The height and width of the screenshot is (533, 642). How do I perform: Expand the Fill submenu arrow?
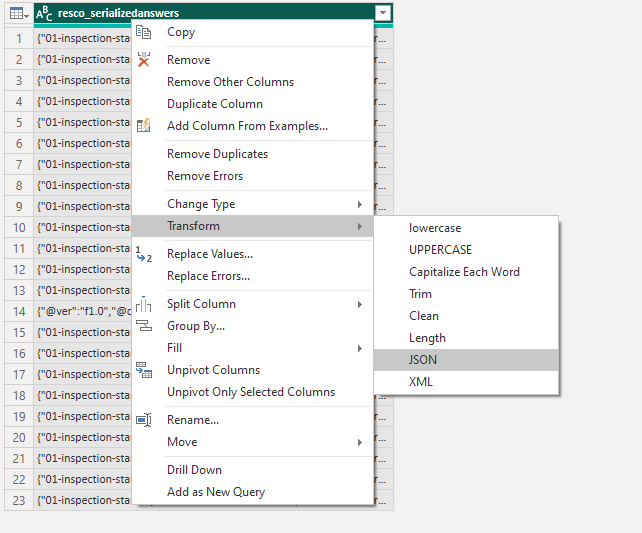[359, 348]
